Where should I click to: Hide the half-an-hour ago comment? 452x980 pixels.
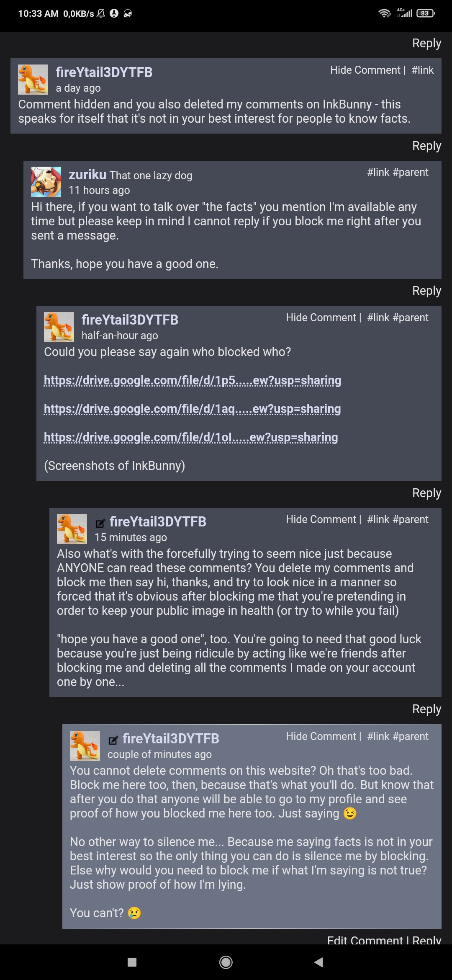(x=321, y=317)
